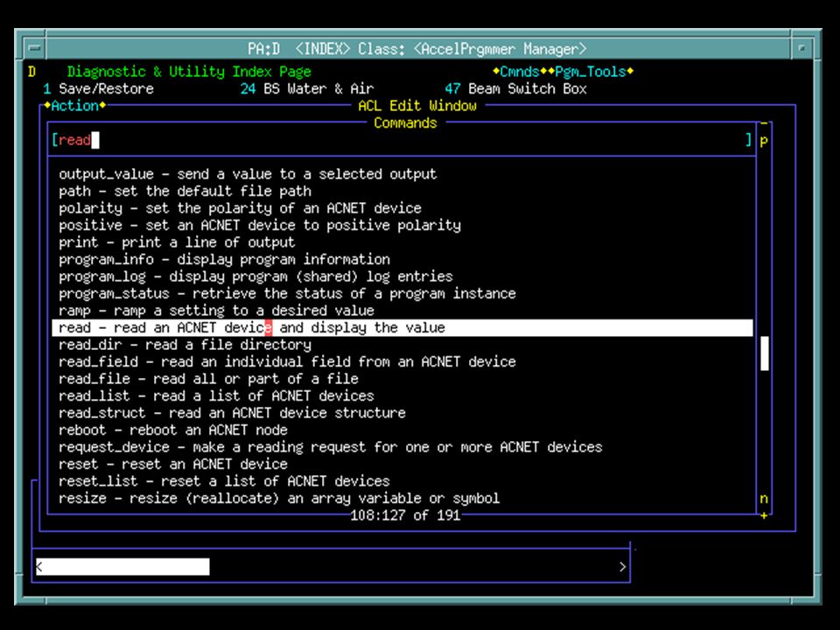The height and width of the screenshot is (630, 840).
Task: Click 'Diagnostic & Utility Index Page' title
Action: pyautogui.click(x=189, y=72)
